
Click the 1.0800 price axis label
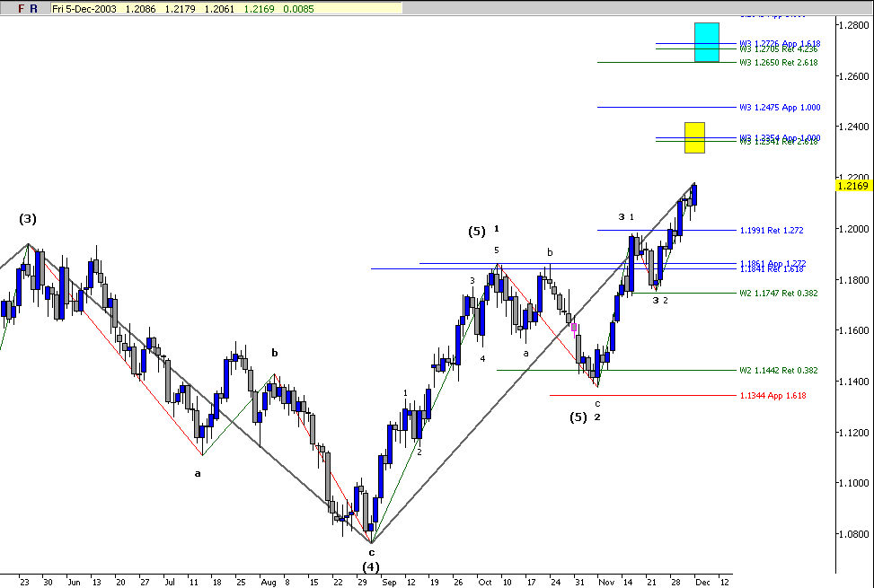854,534
